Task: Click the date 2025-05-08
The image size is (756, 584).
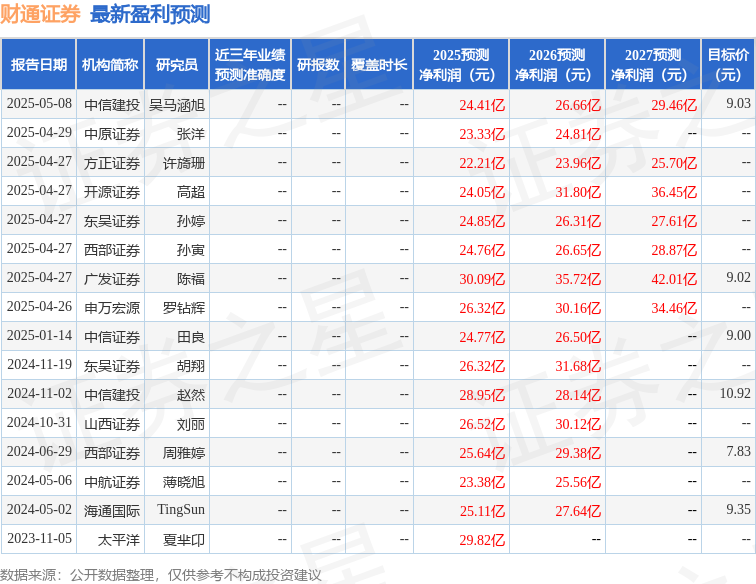Action: [x=39, y=104]
